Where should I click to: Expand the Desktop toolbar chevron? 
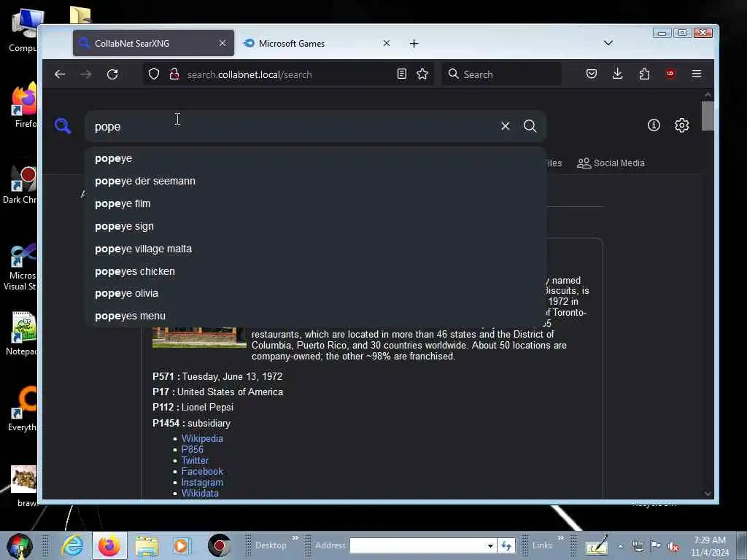pyautogui.click(x=295, y=538)
